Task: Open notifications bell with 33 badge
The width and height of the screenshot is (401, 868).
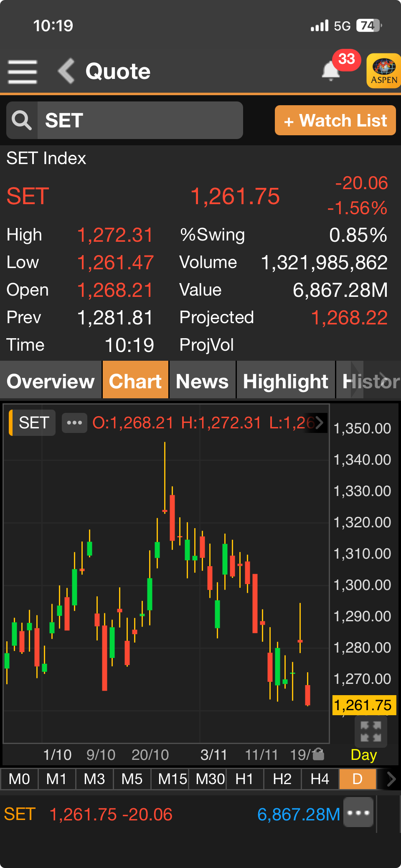Action: pos(331,71)
